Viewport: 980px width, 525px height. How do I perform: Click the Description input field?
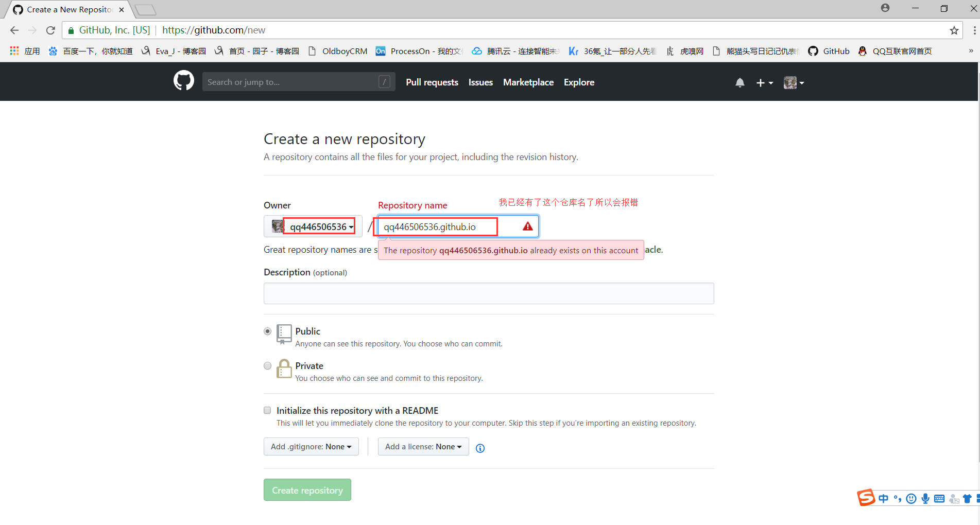point(489,293)
